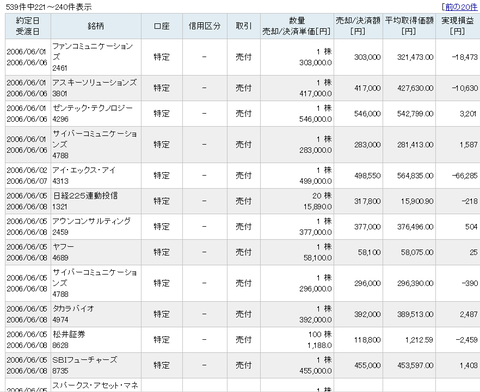
Task: Click average cost 542,799.00
Action: coord(415,114)
